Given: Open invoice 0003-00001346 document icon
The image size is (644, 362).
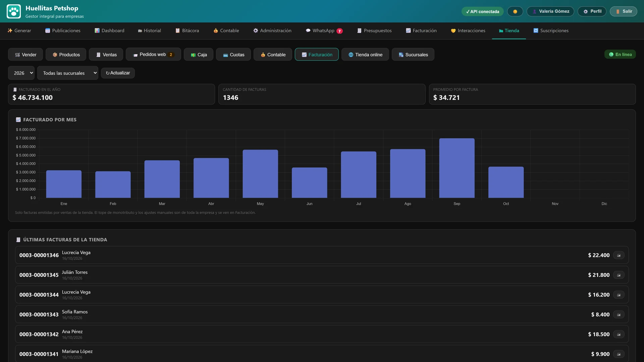Looking at the screenshot, I should tap(619, 255).
